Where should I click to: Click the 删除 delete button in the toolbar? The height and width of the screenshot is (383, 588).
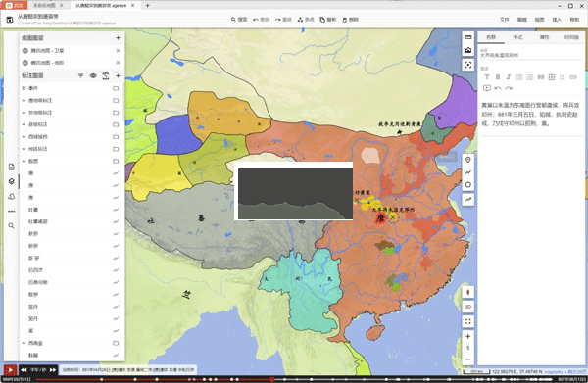(350, 20)
